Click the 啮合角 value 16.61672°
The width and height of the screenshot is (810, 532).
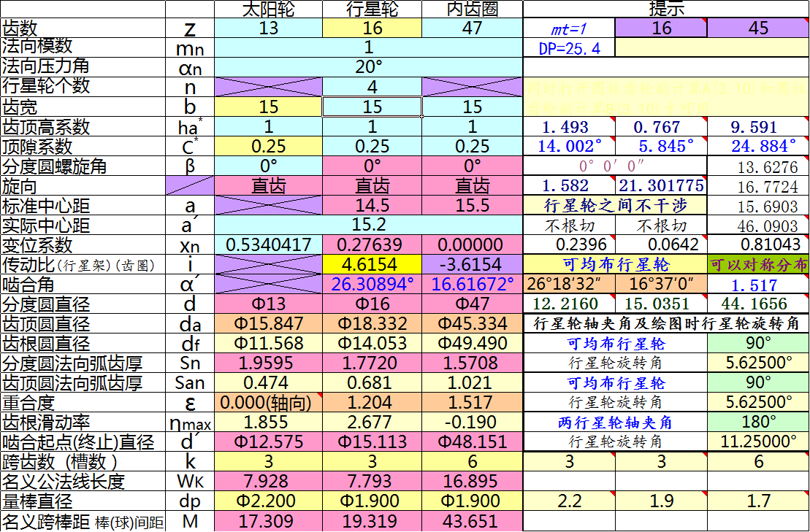[x=472, y=284]
